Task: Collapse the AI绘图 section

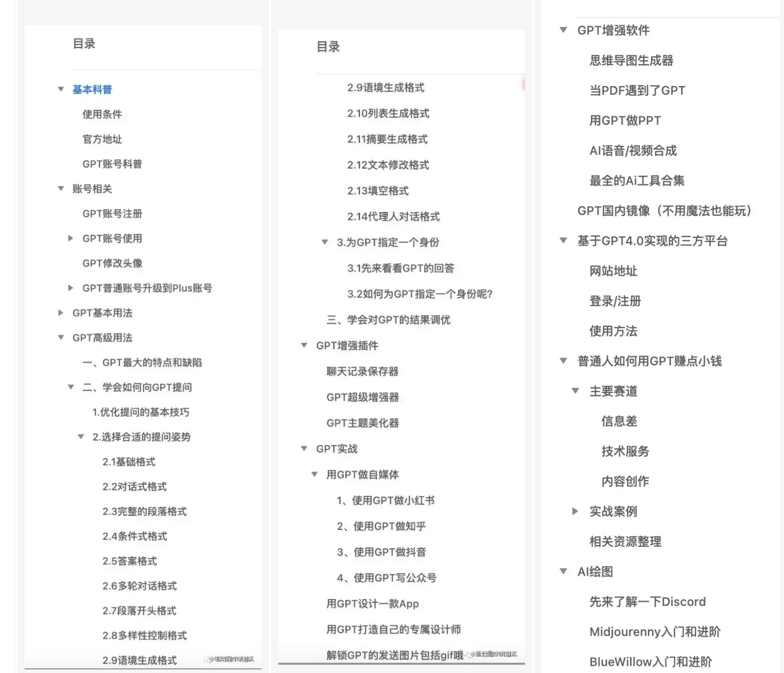Action: pyautogui.click(x=563, y=571)
